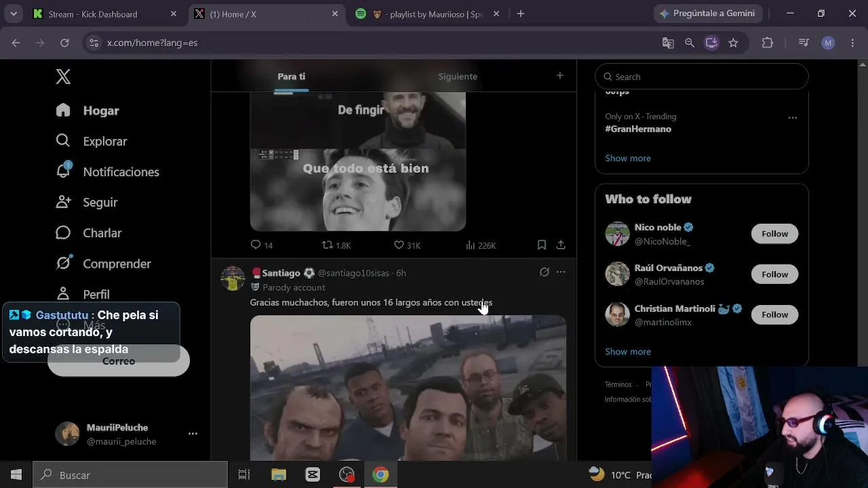The image size is (868, 488).
Task: Switch to the Siguiente tab
Action: point(458,77)
